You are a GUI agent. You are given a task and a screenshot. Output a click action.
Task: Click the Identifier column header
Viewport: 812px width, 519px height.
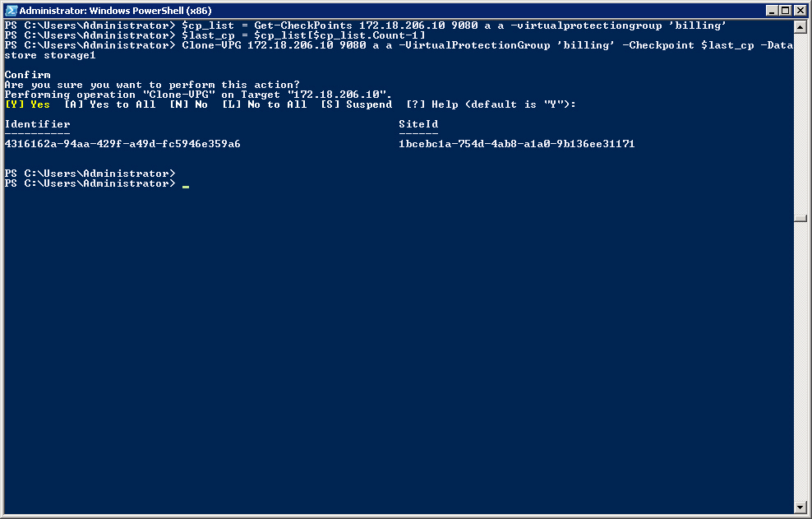click(37, 124)
